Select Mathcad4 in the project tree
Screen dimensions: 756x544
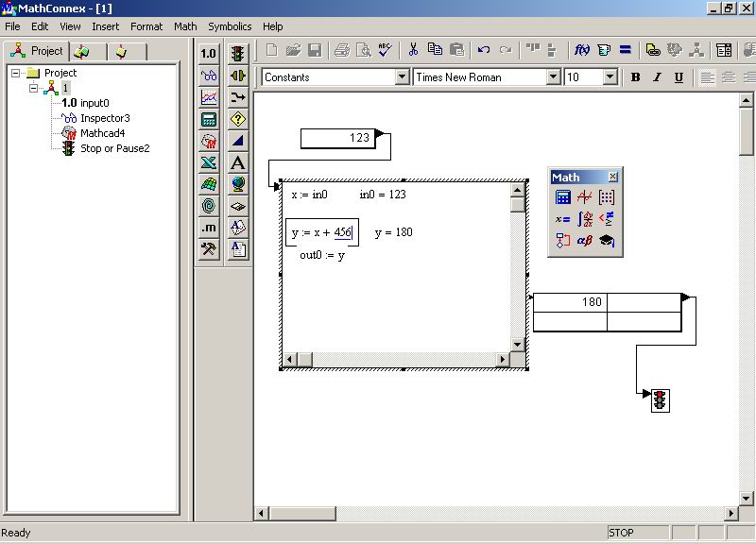tap(93, 133)
